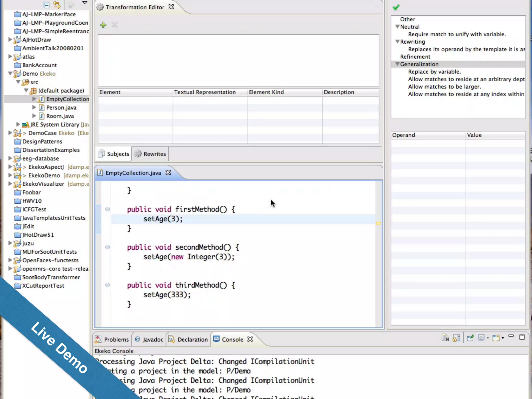Click the green plus add icon

click(x=103, y=25)
